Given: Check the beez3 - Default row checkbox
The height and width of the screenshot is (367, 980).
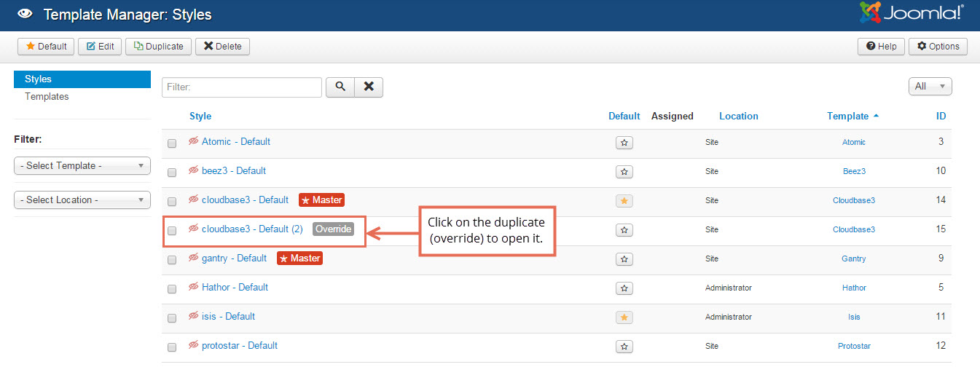Looking at the screenshot, I should (x=172, y=173).
